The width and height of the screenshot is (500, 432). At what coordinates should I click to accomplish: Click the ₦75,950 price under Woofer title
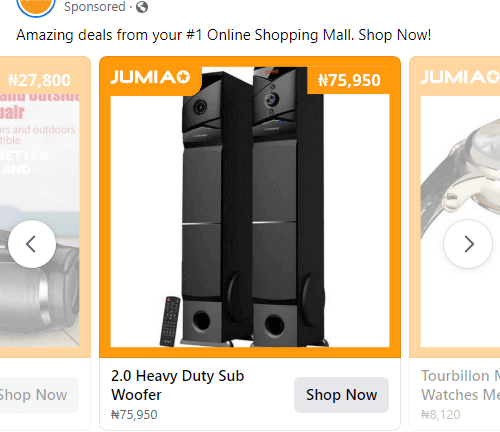pyautogui.click(x=134, y=415)
